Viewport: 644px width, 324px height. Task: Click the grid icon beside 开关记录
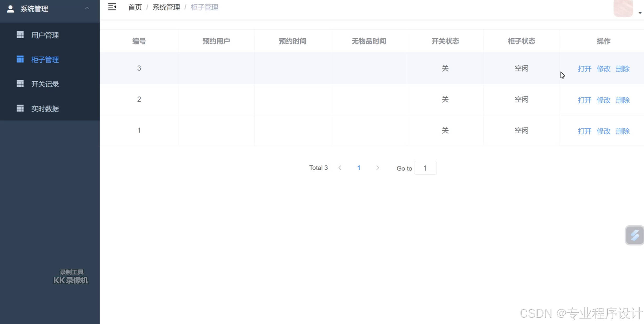20,84
